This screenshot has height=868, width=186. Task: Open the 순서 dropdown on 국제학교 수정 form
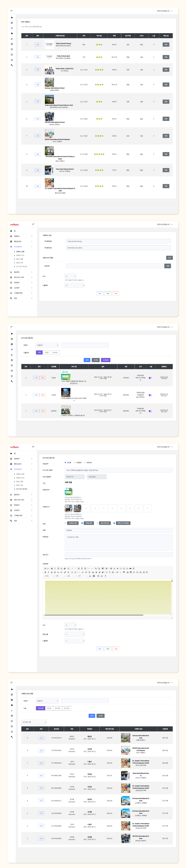70,276
